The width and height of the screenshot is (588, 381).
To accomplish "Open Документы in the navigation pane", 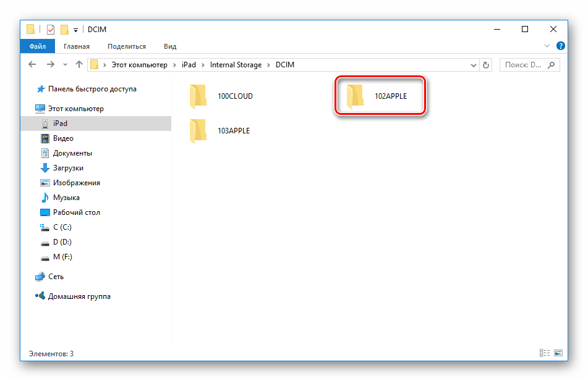I will (66, 153).
